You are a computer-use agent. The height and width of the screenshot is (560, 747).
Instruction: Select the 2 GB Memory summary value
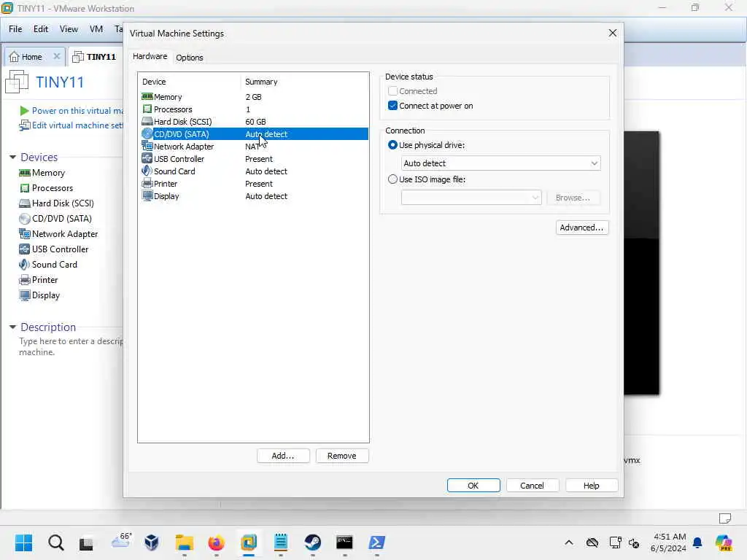(x=253, y=97)
